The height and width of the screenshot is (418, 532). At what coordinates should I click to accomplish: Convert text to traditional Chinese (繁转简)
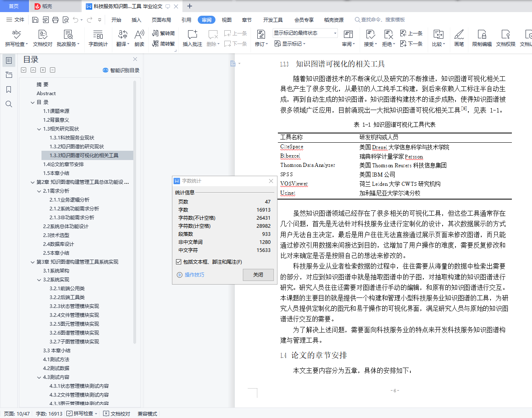tap(164, 33)
